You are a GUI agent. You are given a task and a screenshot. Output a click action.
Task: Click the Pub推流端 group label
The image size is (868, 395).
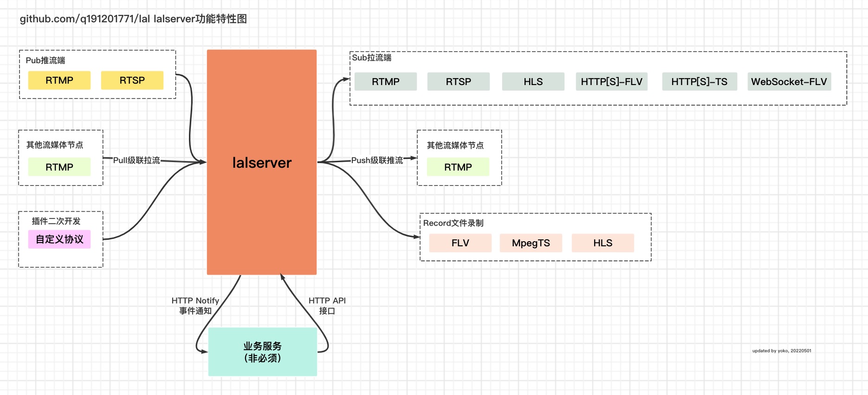pyautogui.click(x=45, y=60)
